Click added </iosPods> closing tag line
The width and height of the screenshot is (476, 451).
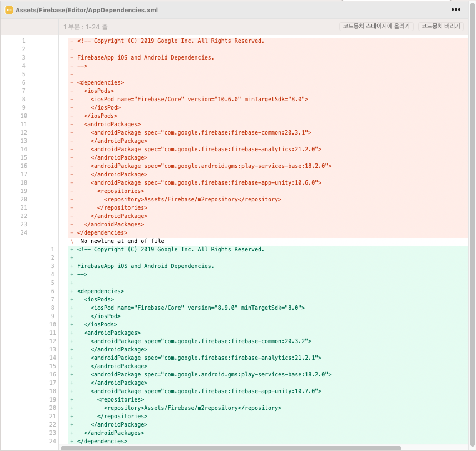(268, 324)
